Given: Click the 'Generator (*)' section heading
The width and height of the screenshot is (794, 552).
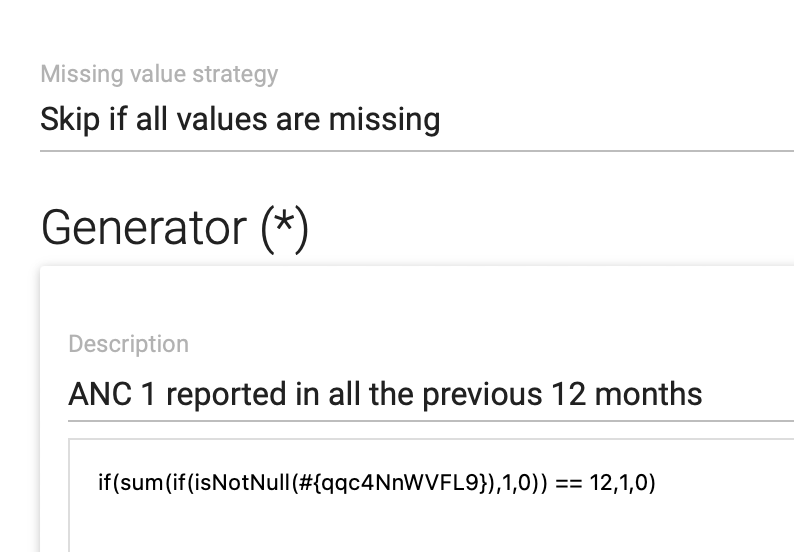Looking at the screenshot, I should point(175,227).
